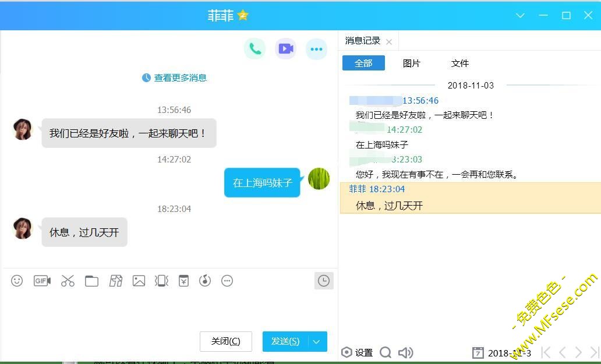Screen dimensions: 601x364
Task: Send a file with the folder icon
Action: click(91, 281)
